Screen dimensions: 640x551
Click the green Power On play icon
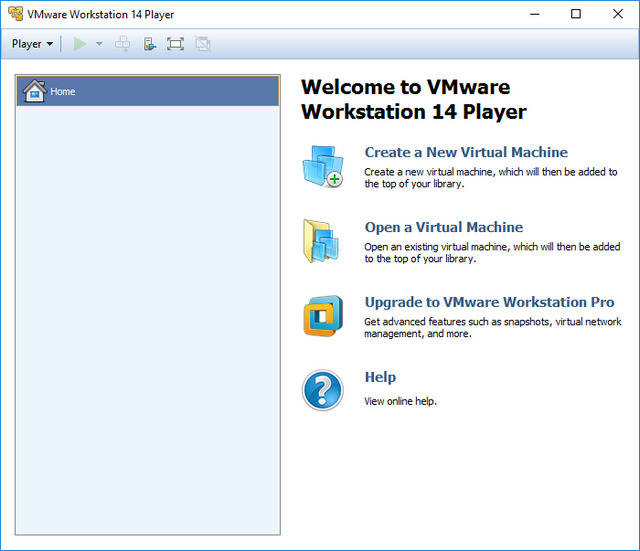coord(80,44)
